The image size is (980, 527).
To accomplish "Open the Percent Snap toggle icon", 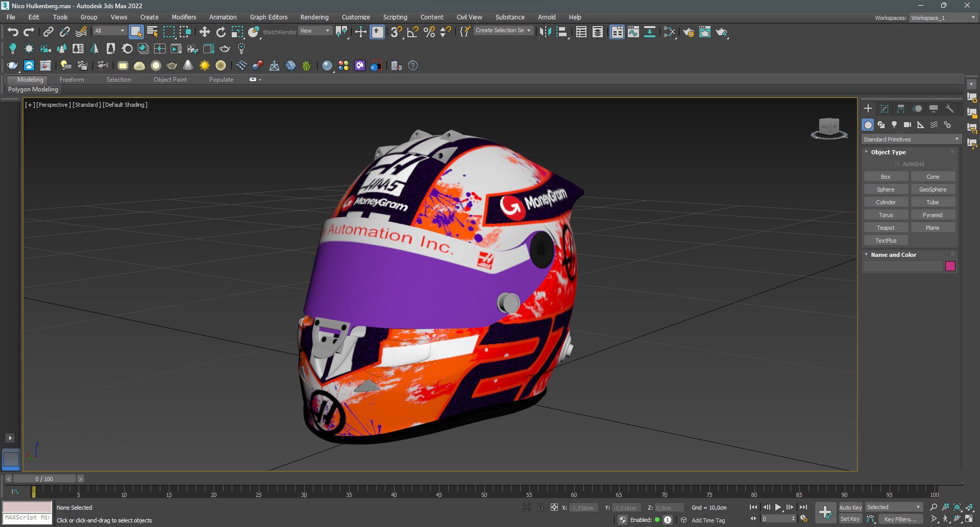I will coord(430,32).
